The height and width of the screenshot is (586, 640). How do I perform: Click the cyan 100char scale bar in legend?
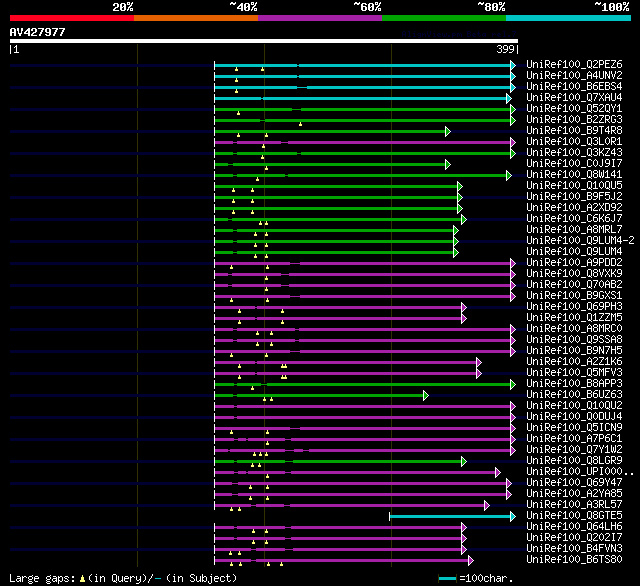coord(447,578)
